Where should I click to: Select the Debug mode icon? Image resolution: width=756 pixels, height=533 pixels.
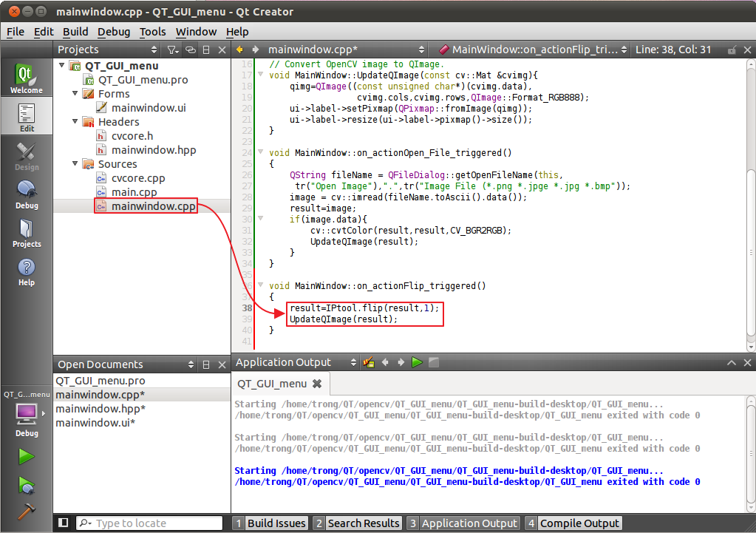click(27, 194)
